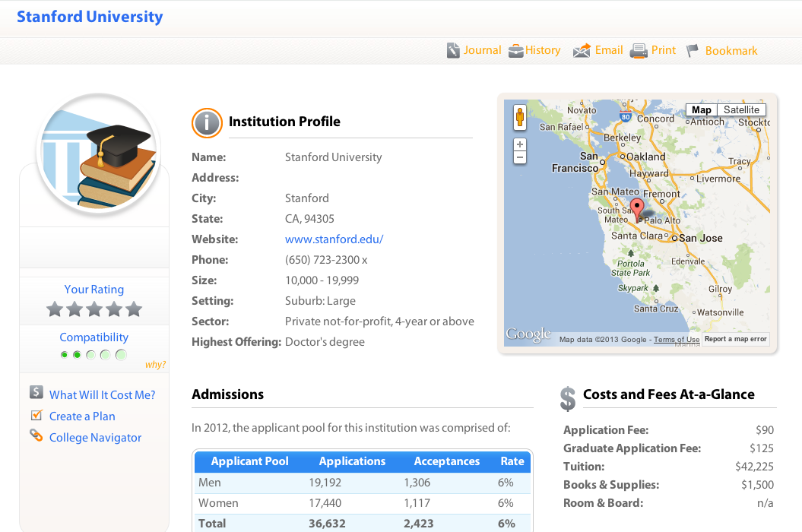
Task: Click the Email envelope icon
Action: [x=582, y=51]
